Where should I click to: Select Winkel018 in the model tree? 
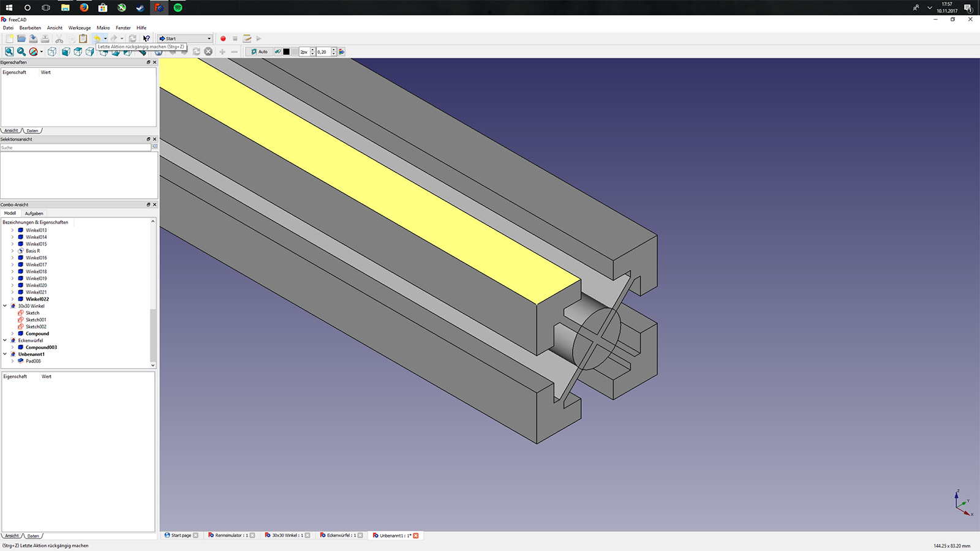[x=36, y=272]
